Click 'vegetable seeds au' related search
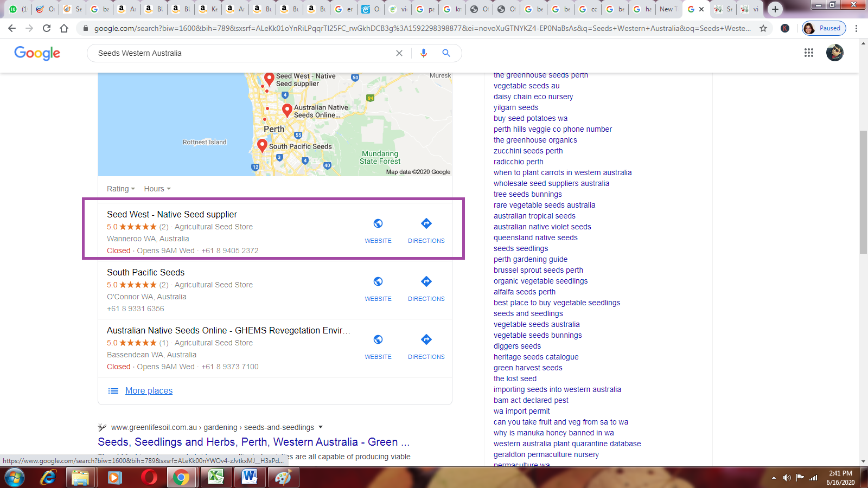The image size is (868, 488). pos(526,86)
